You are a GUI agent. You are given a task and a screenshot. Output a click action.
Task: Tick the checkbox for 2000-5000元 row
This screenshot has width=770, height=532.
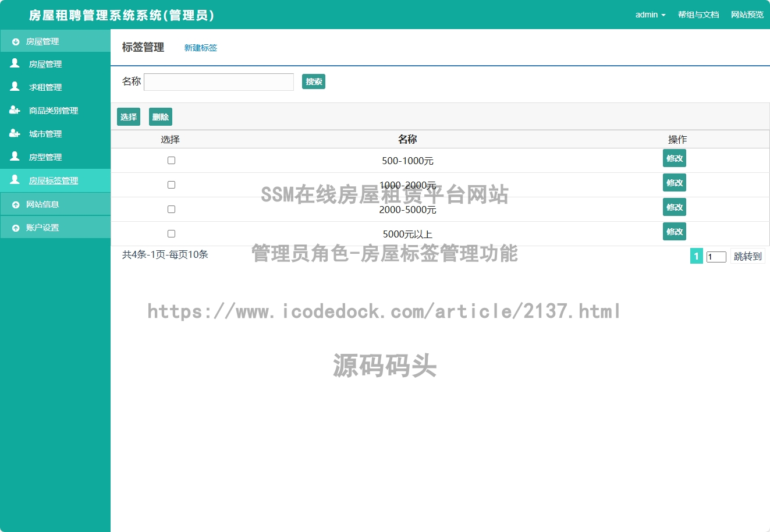point(171,209)
